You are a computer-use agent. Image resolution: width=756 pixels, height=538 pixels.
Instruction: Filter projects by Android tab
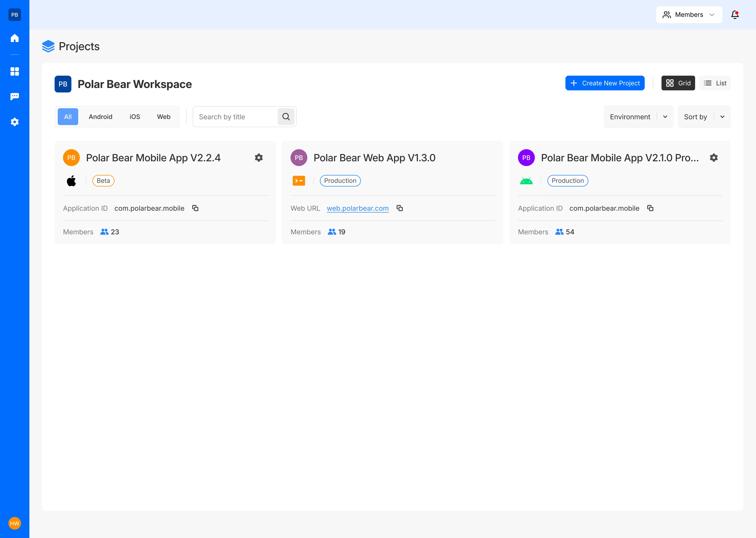coord(100,117)
